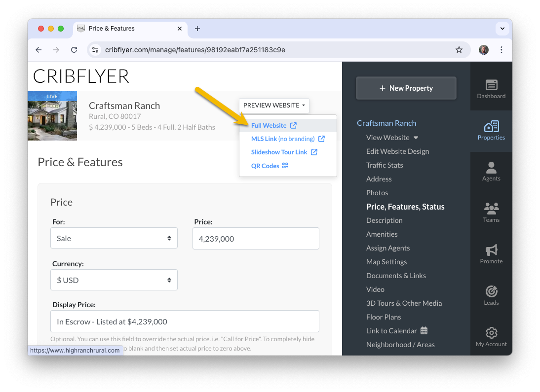Open Photos in sidebar
This screenshot has width=540, height=392.
[x=377, y=193]
